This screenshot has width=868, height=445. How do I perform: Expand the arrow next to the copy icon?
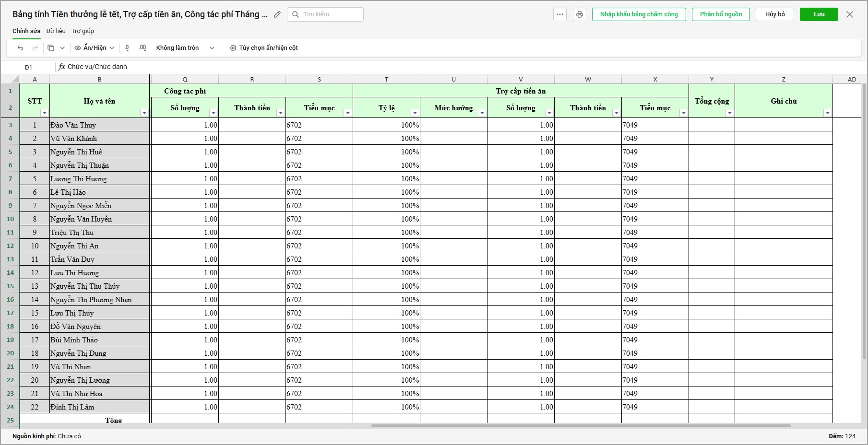pos(62,48)
